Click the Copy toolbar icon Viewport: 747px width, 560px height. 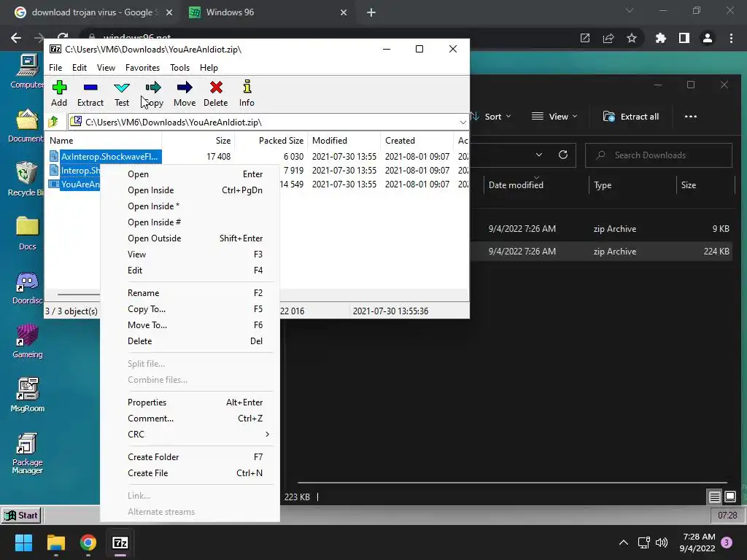click(x=153, y=93)
